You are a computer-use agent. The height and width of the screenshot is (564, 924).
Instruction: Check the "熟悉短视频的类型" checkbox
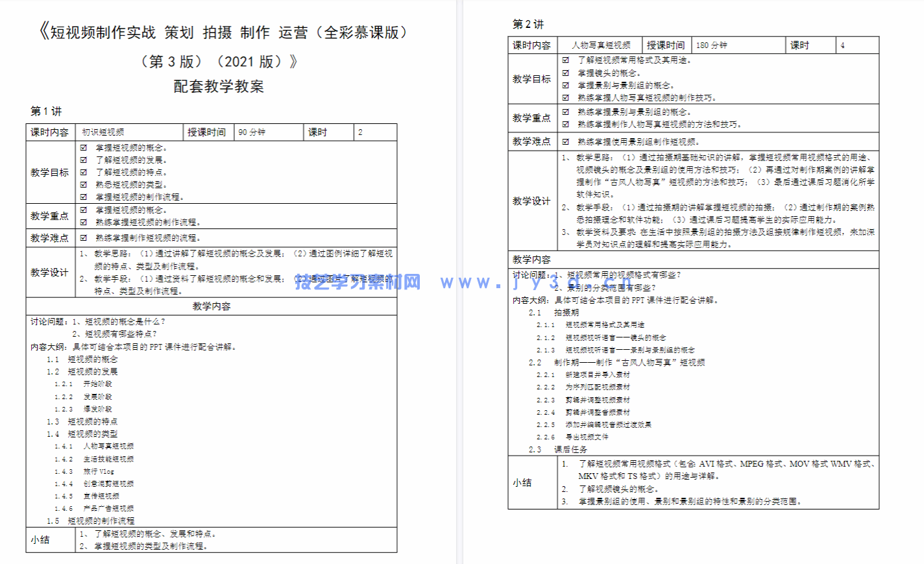(x=84, y=186)
